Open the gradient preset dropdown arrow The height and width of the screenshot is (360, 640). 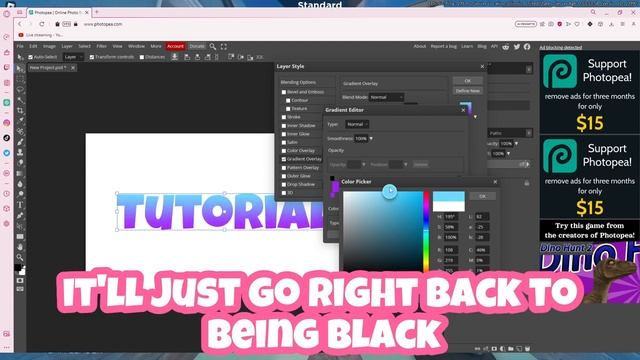(x=475, y=117)
